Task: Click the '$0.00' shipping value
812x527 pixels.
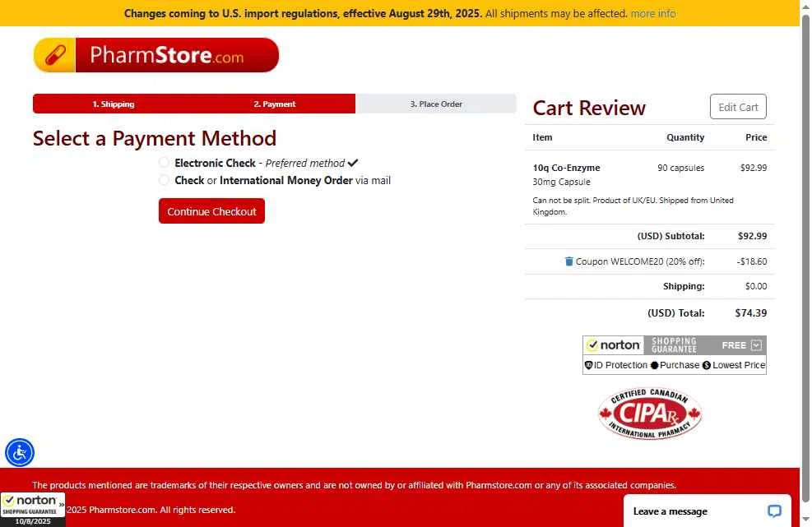Action: pyautogui.click(x=756, y=286)
